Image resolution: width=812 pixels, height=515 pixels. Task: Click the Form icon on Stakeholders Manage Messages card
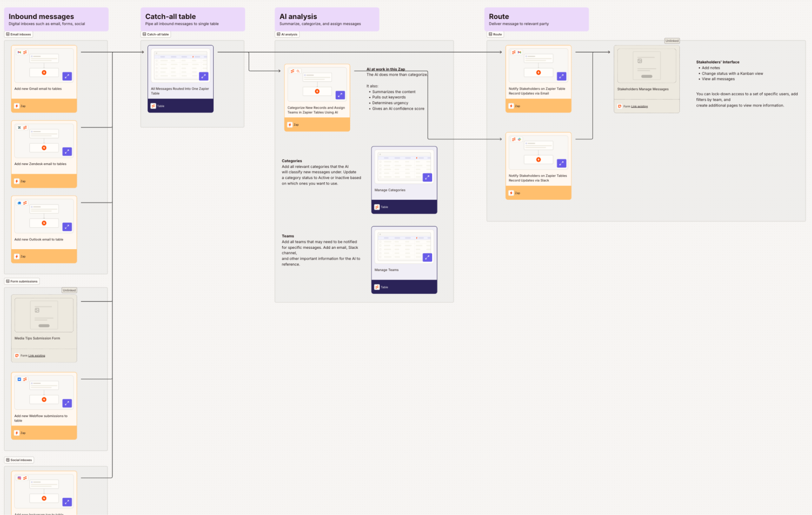[620, 106]
